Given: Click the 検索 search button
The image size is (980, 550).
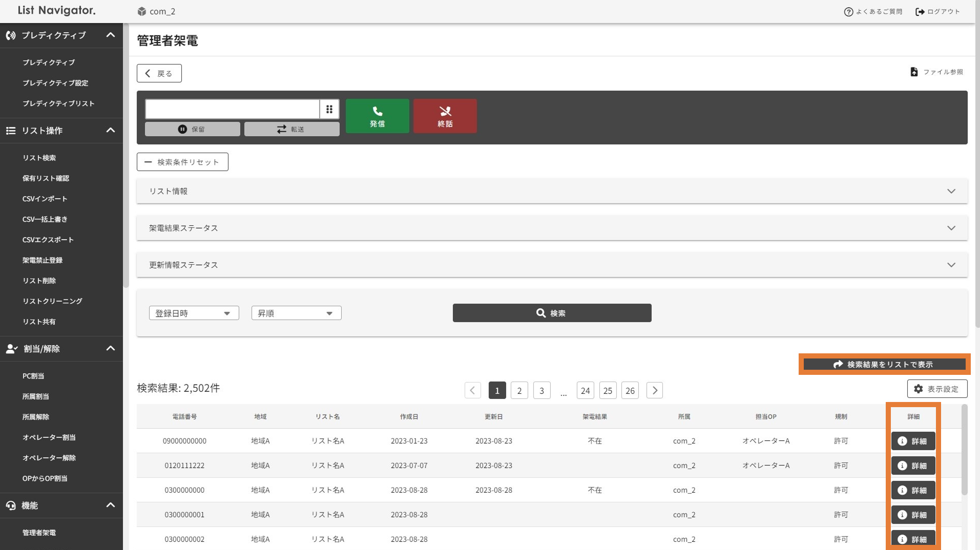Looking at the screenshot, I should 552,313.
